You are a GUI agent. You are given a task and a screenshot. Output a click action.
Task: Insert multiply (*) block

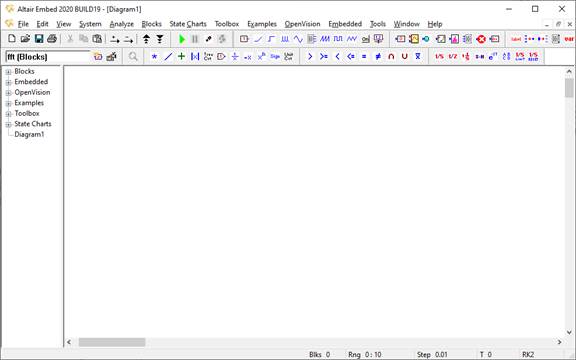click(154, 57)
